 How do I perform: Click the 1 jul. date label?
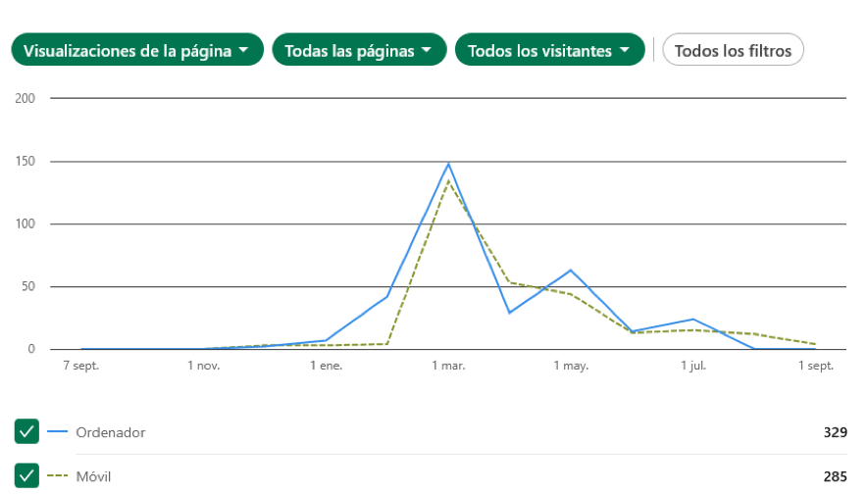692,366
